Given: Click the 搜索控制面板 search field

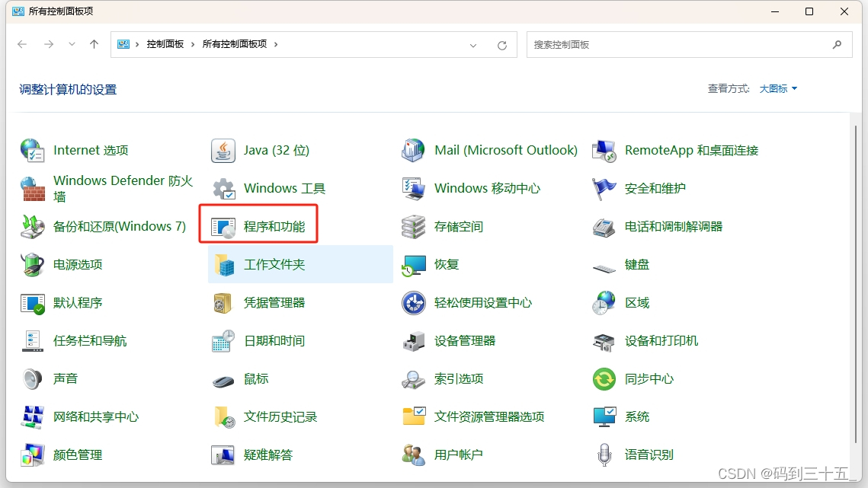Looking at the screenshot, I should click(x=689, y=44).
